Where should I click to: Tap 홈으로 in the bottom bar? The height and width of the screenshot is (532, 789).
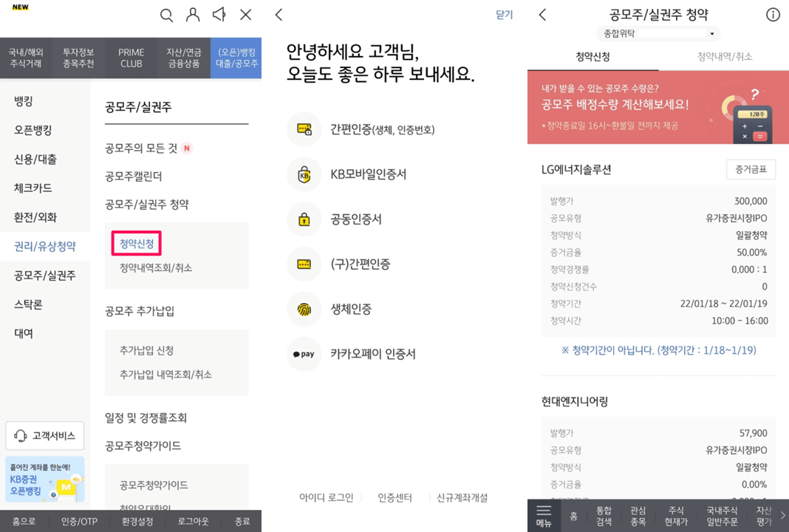pos(24,522)
